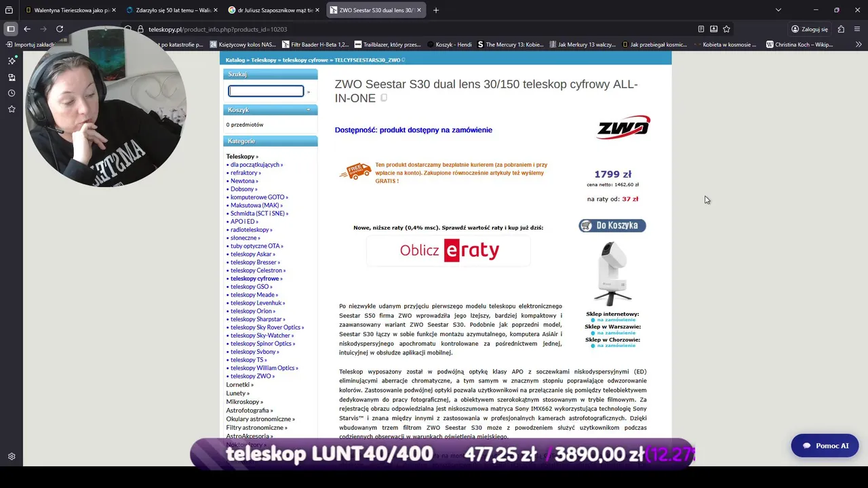
Task: Go back to the previous page
Action: 27,29
